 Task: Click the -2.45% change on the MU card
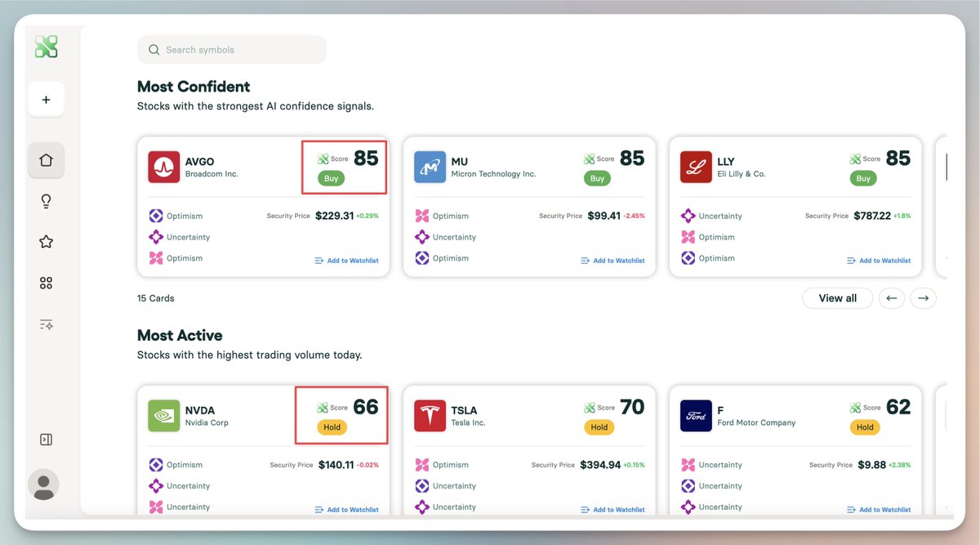[634, 216]
